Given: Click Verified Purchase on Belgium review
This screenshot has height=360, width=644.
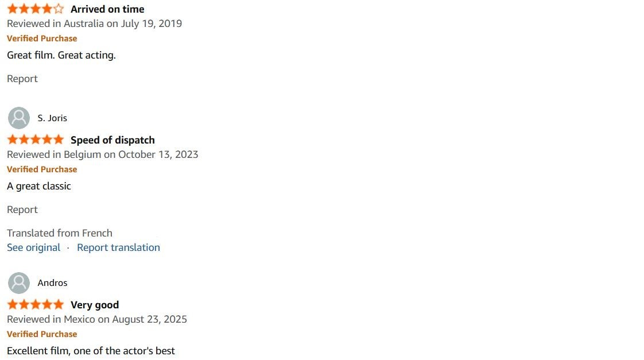Looking at the screenshot, I should [x=42, y=169].
